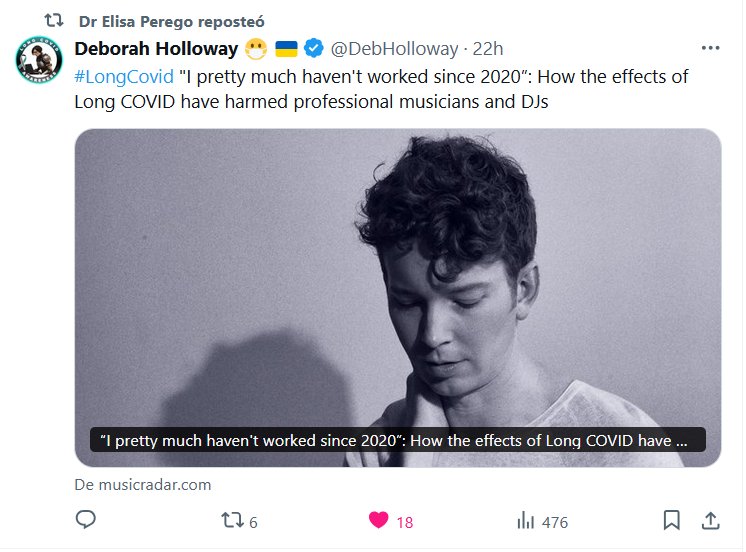The image size is (746, 552).
Task: Open the article preview image
Action: click(398, 280)
